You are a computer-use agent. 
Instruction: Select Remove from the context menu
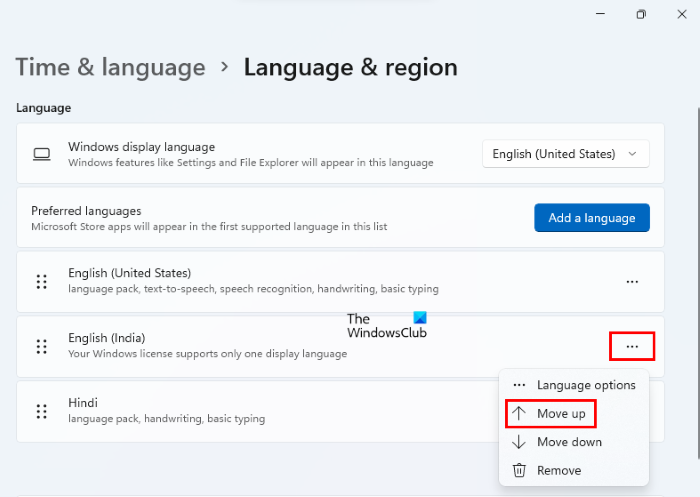click(558, 470)
